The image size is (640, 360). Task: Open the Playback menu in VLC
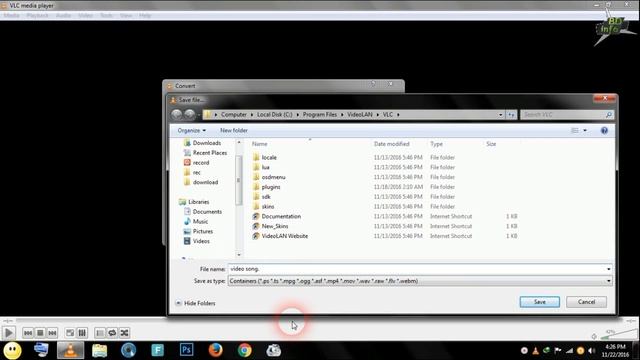(x=38, y=16)
